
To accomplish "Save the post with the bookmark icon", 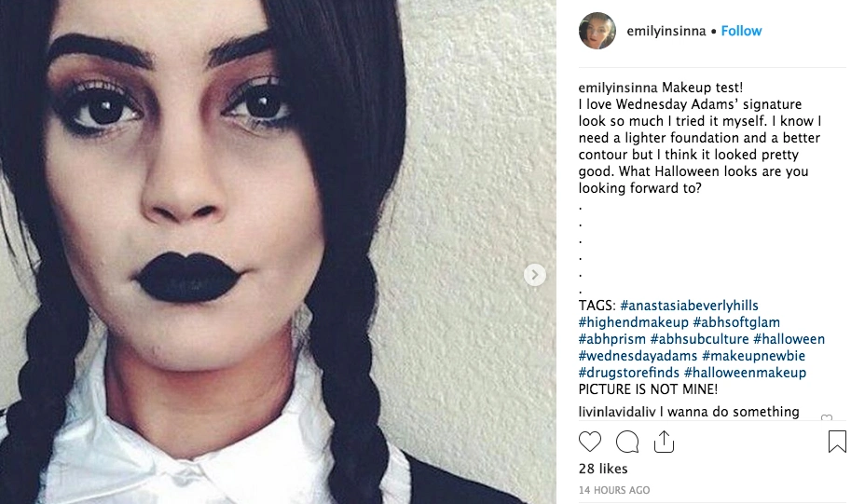I will (837, 441).
